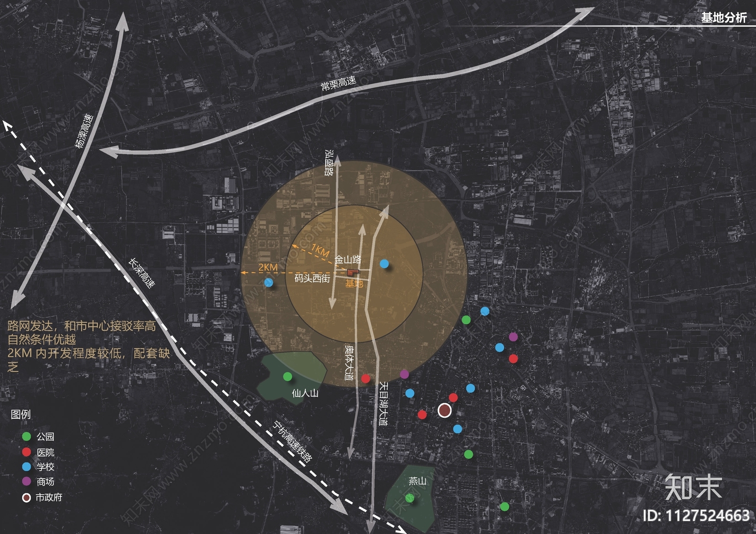
Task: Click the 奥体大道 road label
Action: 349,363
